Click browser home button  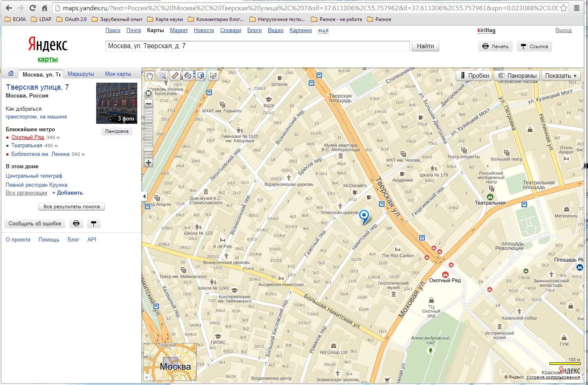44,8
